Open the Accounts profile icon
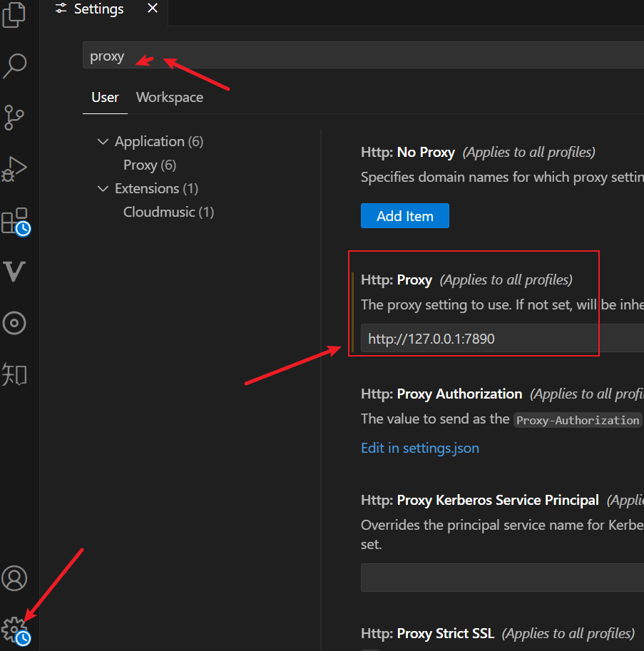Screen dimensions: 644x651 15,578
